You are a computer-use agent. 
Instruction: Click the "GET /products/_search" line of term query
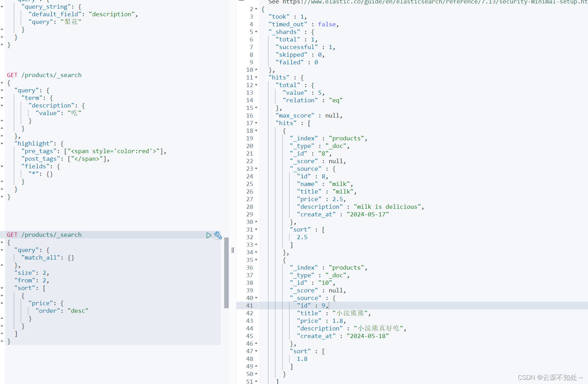point(44,75)
